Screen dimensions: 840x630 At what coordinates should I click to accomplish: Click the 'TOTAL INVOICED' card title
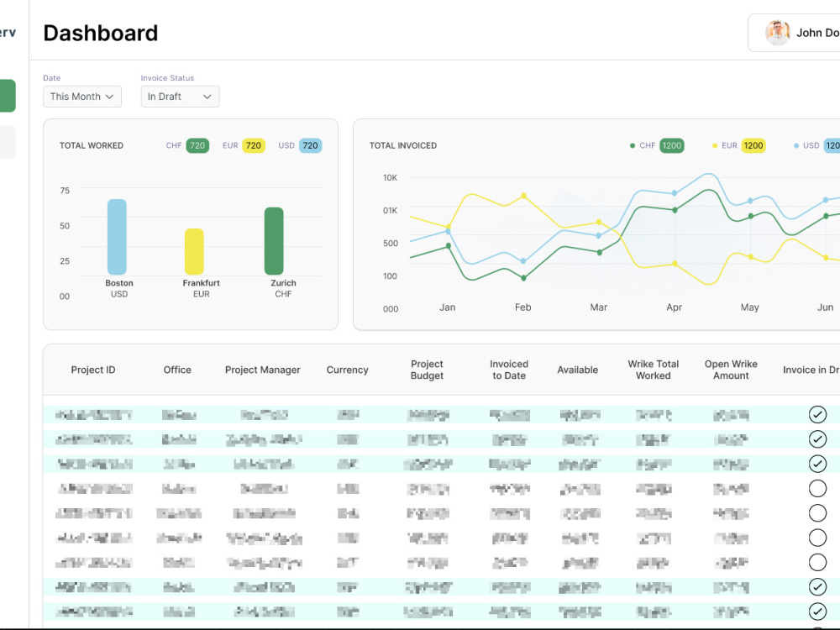(x=403, y=145)
